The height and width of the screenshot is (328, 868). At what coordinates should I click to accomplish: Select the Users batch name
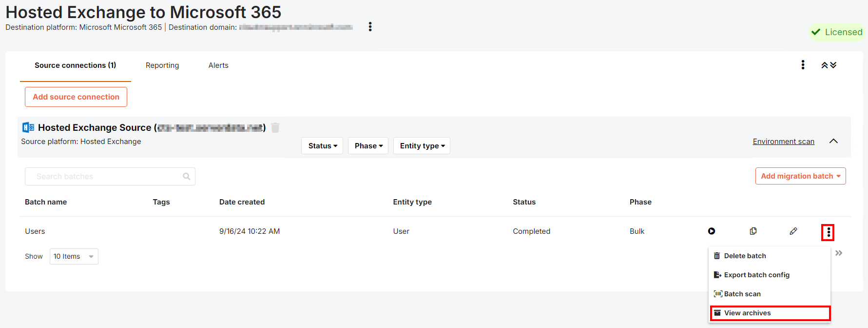pos(35,231)
